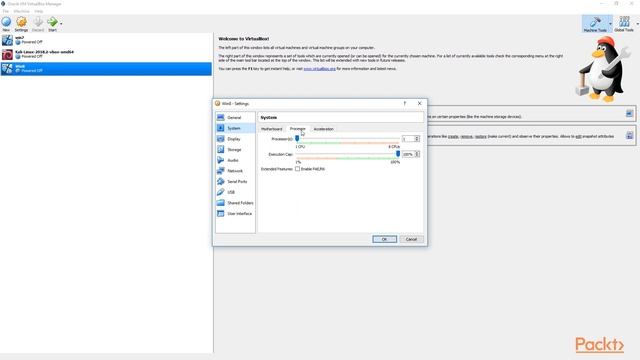Open the File menu
640x360 pixels.
click(6, 11)
